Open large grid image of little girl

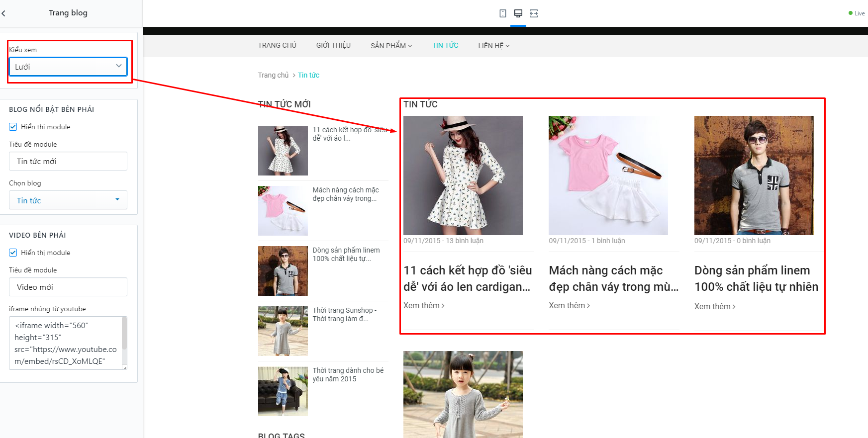coord(463,394)
